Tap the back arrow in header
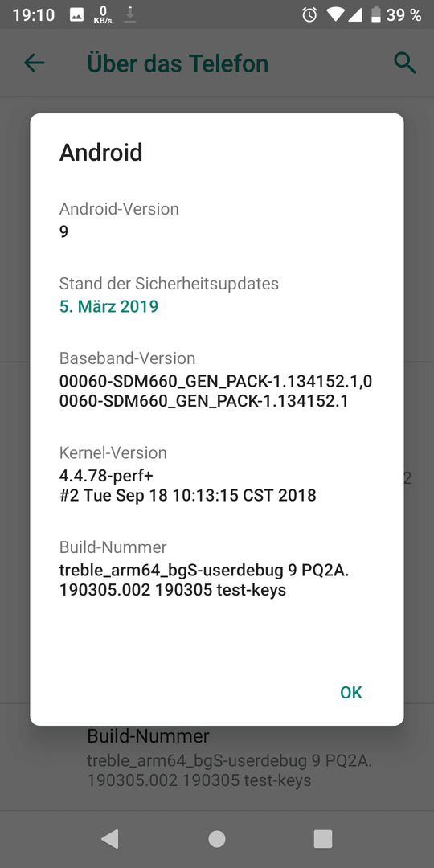Viewport: 434px width, 868px height. click(35, 63)
